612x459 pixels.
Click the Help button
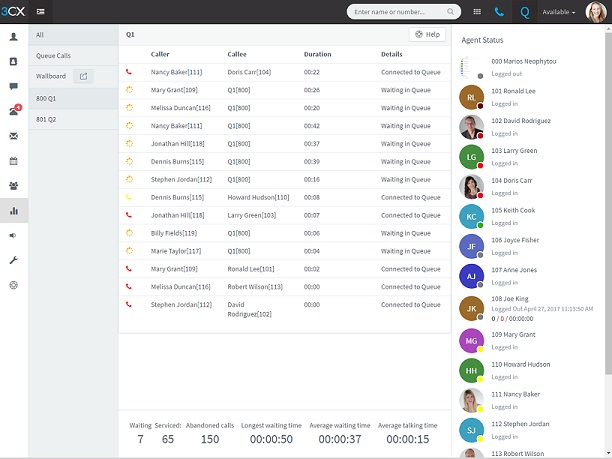click(427, 34)
